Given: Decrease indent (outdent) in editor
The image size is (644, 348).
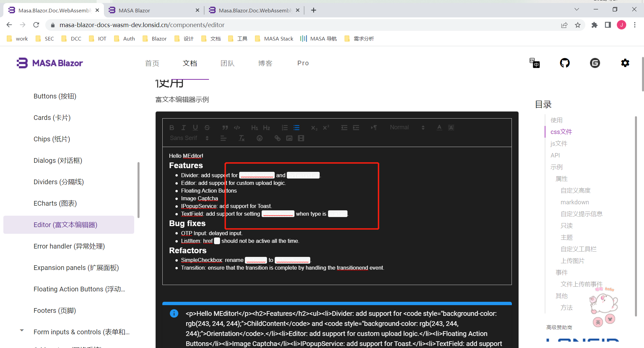Looking at the screenshot, I should (x=344, y=128).
